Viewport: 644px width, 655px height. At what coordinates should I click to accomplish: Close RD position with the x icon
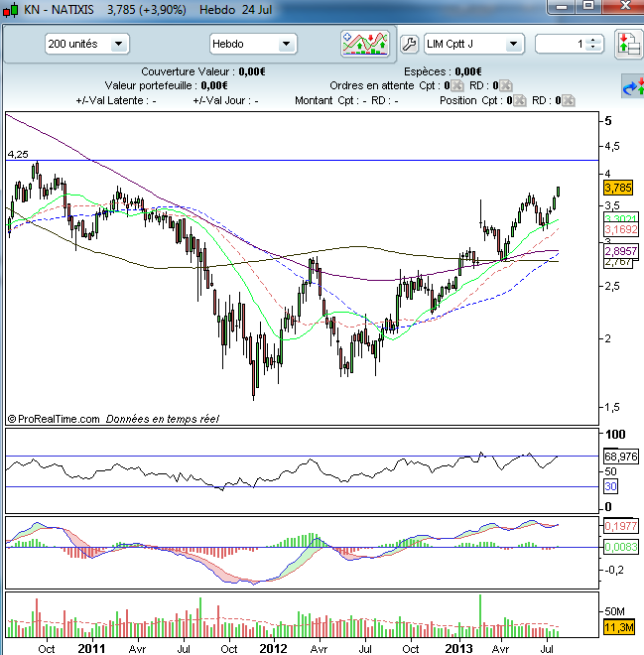click(x=568, y=100)
